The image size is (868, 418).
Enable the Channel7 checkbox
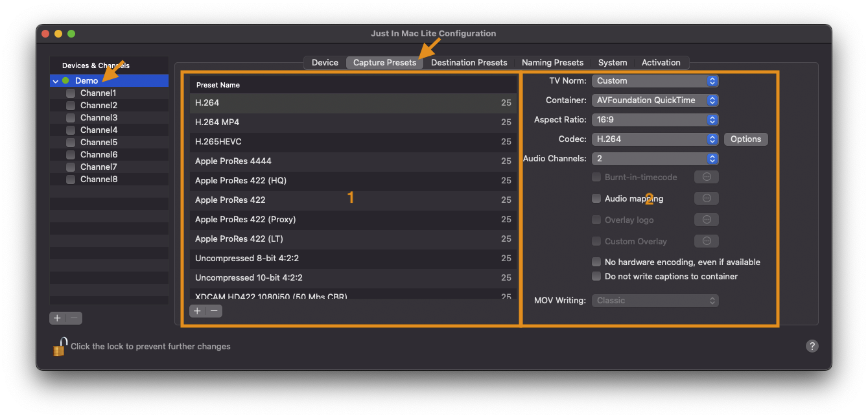click(x=71, y=167)
